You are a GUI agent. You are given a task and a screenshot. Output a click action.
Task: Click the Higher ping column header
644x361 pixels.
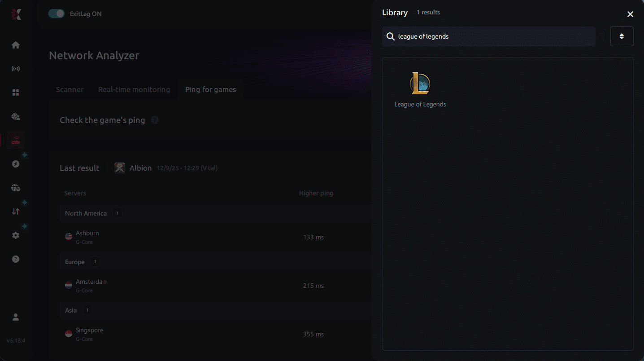(316, 193)
